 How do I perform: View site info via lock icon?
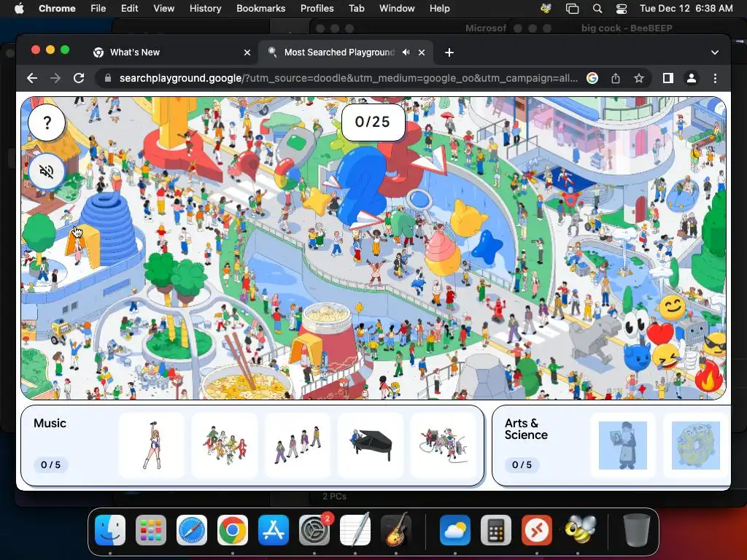[108, 78]
